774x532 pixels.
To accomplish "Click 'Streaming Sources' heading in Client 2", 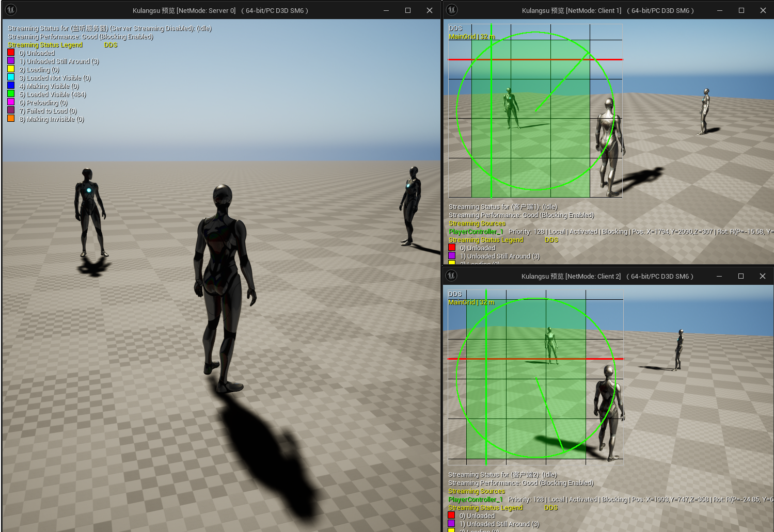I will (477, 491).
